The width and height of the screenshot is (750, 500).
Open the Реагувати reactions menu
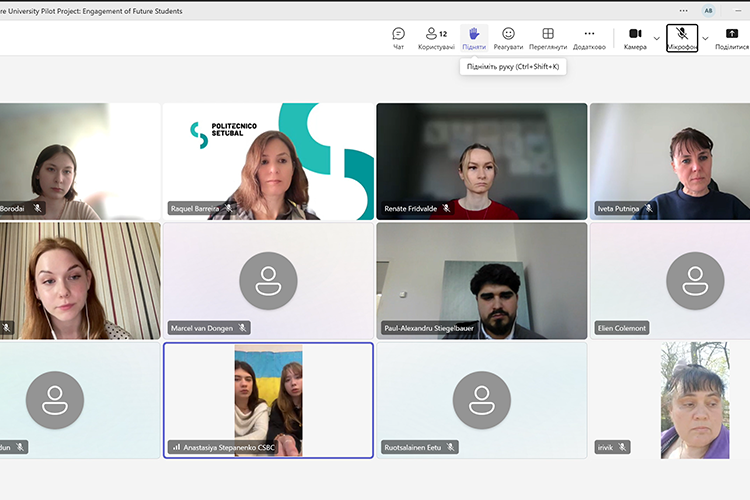(x=508, y=38)
